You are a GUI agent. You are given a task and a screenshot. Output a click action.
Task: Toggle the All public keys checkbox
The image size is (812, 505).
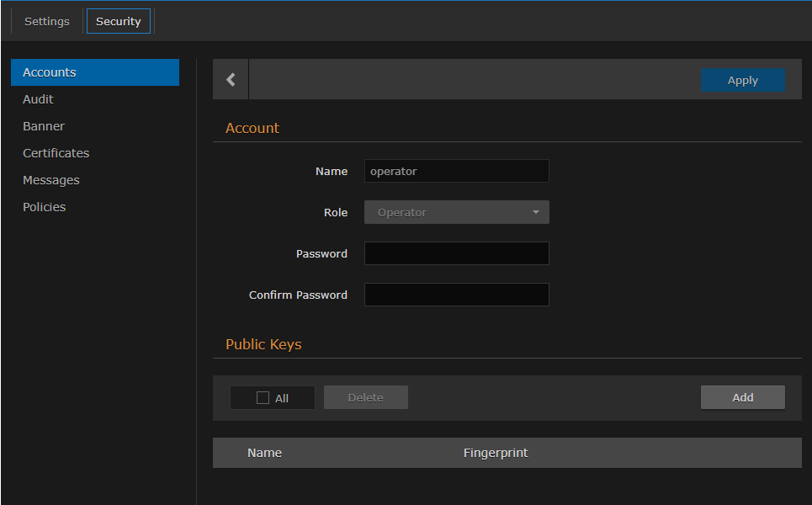pyautogui.click(x=263, y=398)
